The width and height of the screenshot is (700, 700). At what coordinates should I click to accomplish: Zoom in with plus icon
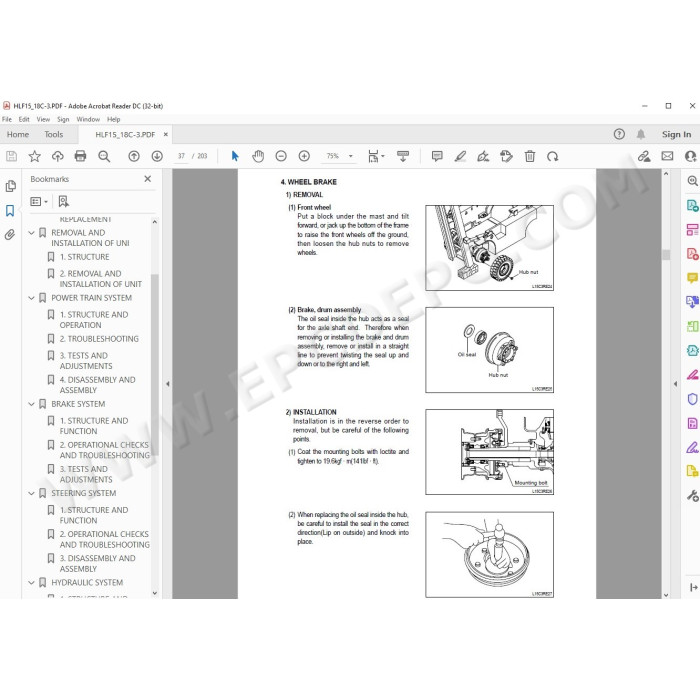pyautogui.click(x=304, y=156)
